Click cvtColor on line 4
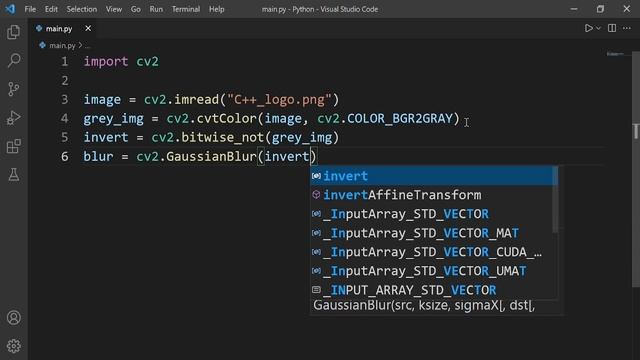Screen dimensions: 640x360 (x=227, y=118)
